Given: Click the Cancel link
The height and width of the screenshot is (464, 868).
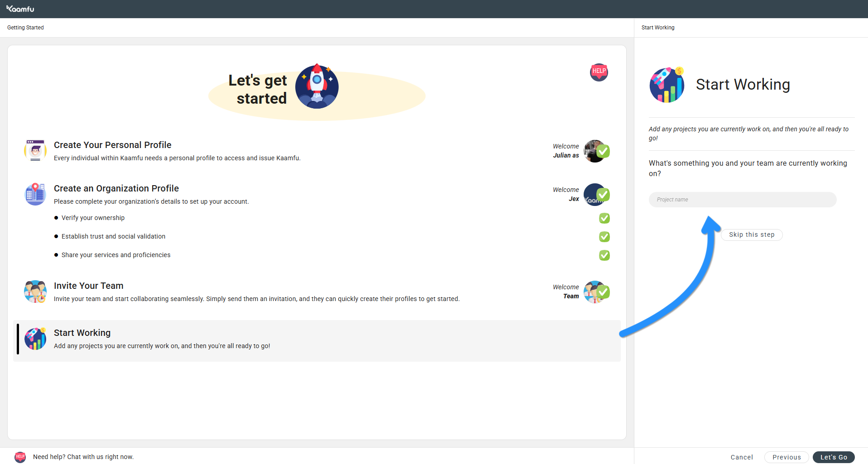Looking at the screenshot, I should point(741,457).
